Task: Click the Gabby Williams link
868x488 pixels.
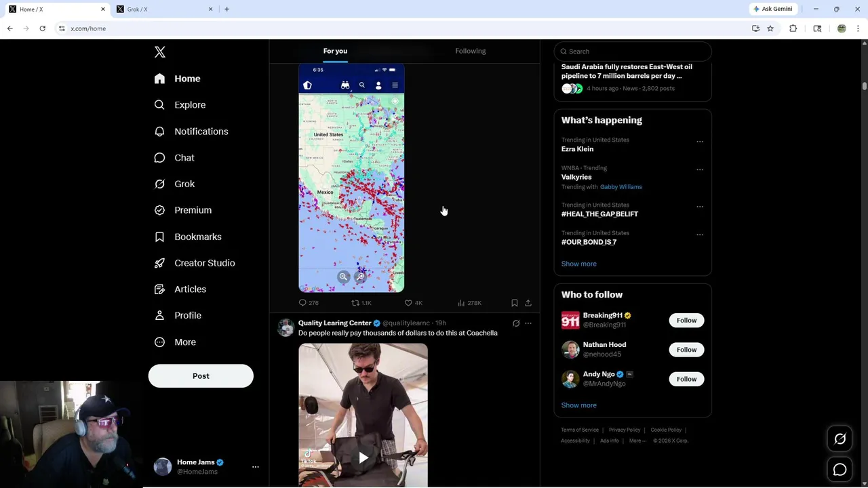Action: tap(620, 187)
